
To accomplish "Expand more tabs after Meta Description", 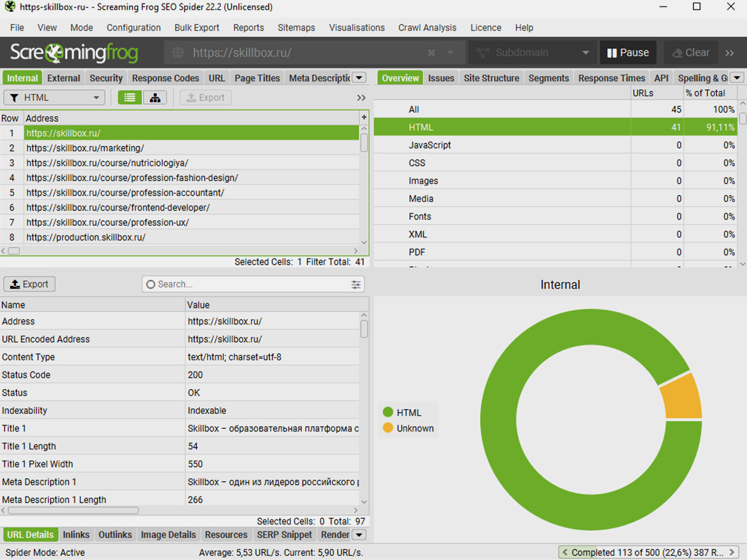I will 359,78.
